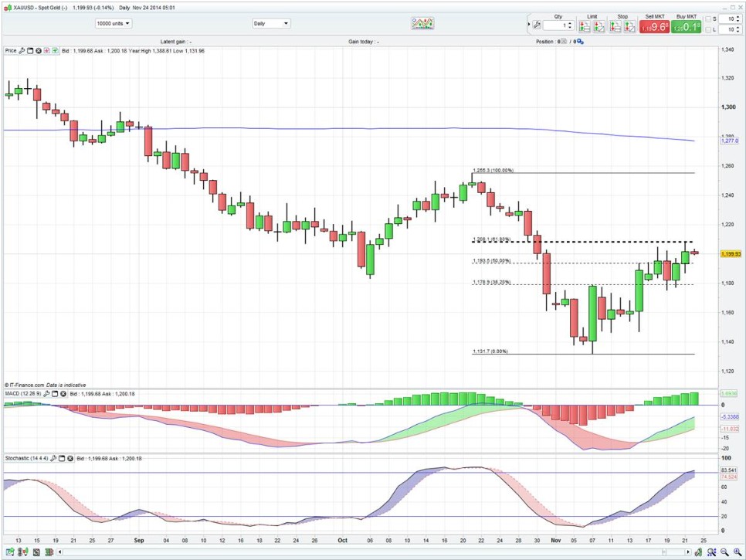Click the Qty stepper arrows
This screenshot has height=560, width=746.
point(571,25)
